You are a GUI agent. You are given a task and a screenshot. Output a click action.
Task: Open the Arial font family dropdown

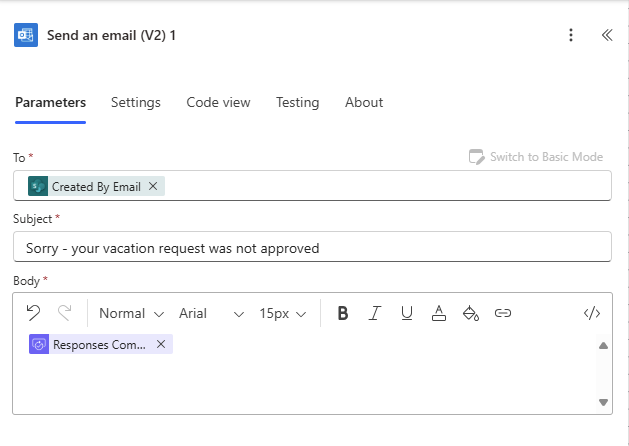(211, 313)
